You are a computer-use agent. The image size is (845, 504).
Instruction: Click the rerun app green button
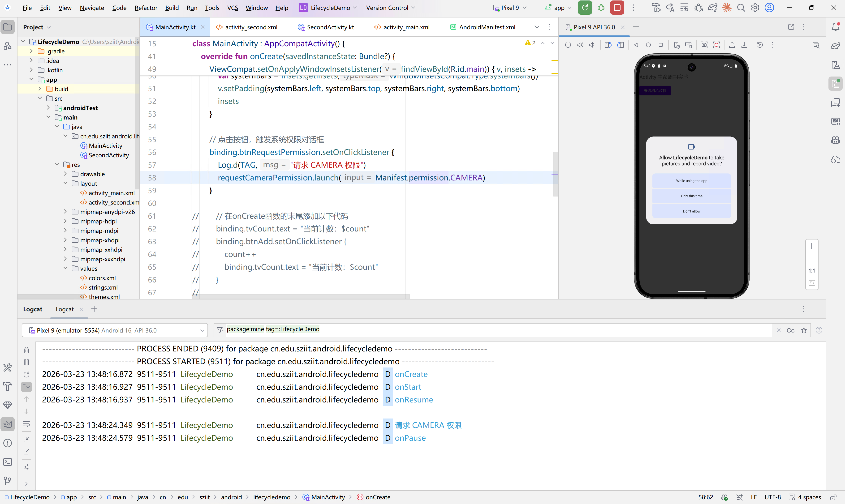585,8
